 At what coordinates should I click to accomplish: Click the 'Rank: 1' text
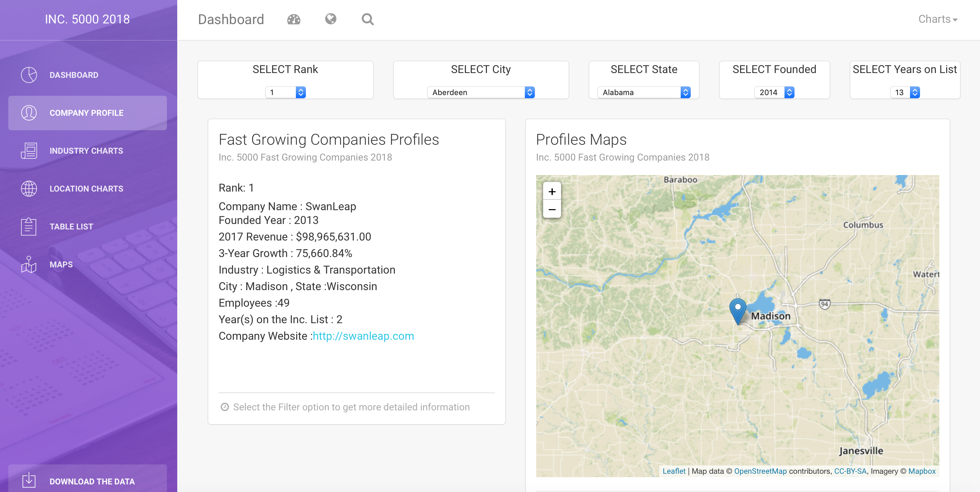point(236,187)
